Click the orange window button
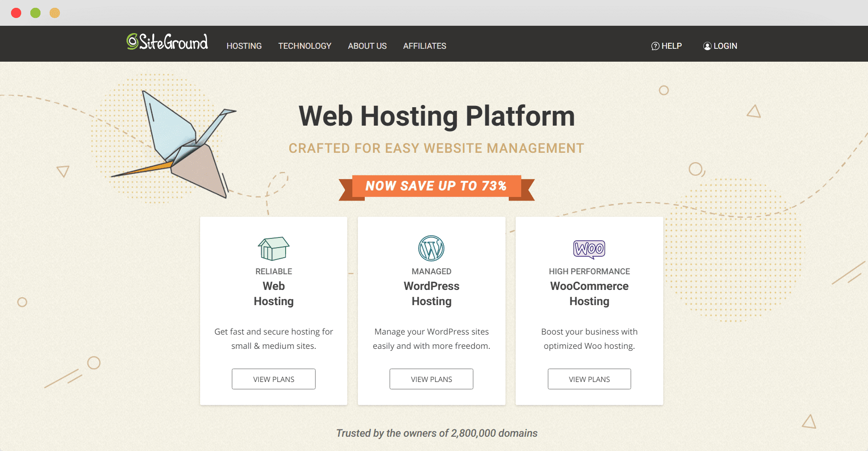 click(55, 13)
